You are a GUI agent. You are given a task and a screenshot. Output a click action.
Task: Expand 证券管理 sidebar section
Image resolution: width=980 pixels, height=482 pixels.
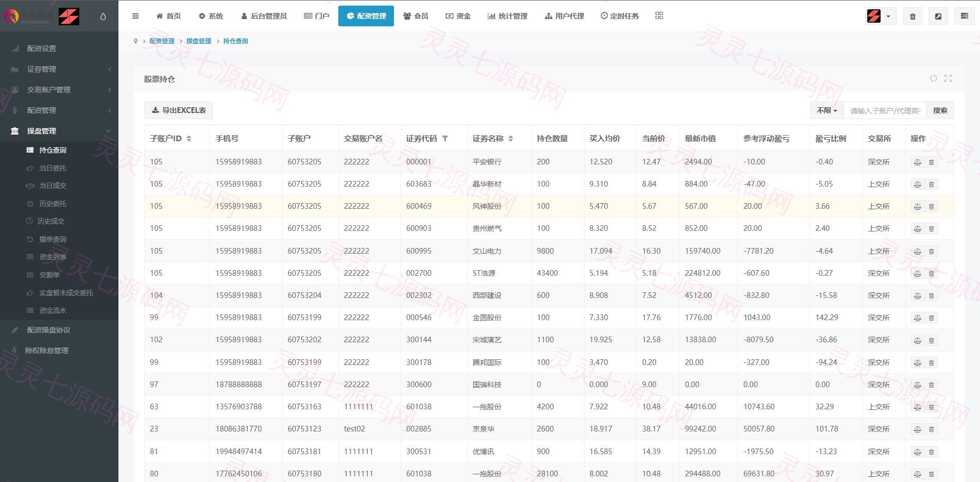59,69
